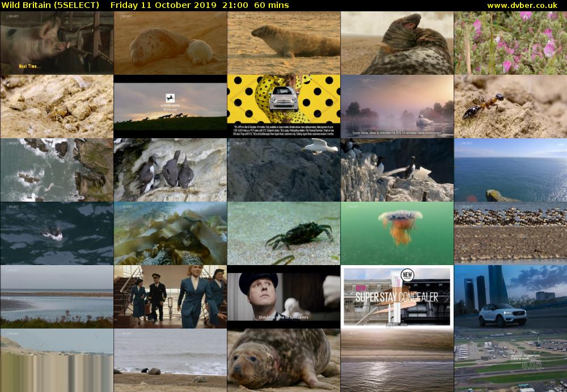Select the ant on sand thumbnail
Screen dimensions: 567x392
[x=510, y=106]
